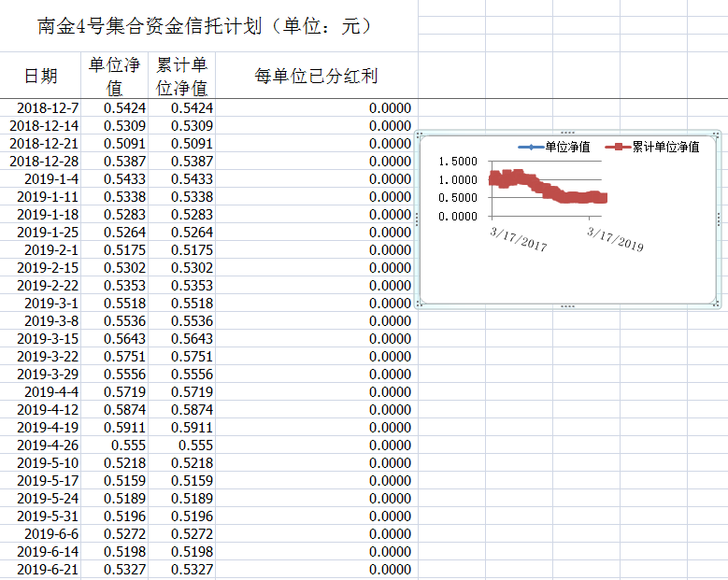Click date cell 2018-12-21
The width and height of the screenshot is (728, 580).
point(40,144)
